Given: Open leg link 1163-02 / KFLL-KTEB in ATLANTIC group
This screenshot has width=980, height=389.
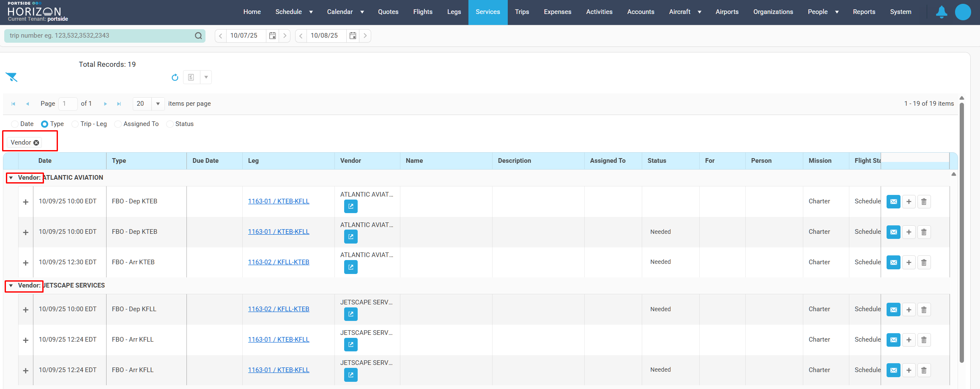Looking at the screenshot, I should [278, 262].
